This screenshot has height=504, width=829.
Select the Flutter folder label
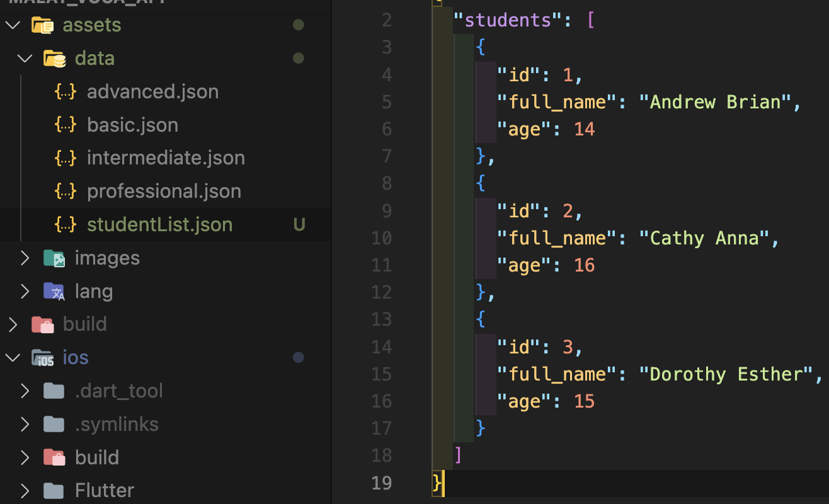[x=105, y=491]
